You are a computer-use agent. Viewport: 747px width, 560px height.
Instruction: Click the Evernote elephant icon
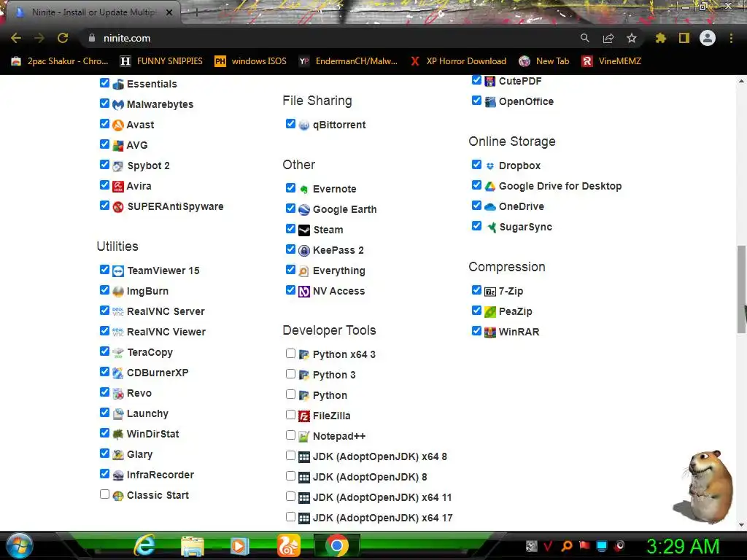(304, 189)
